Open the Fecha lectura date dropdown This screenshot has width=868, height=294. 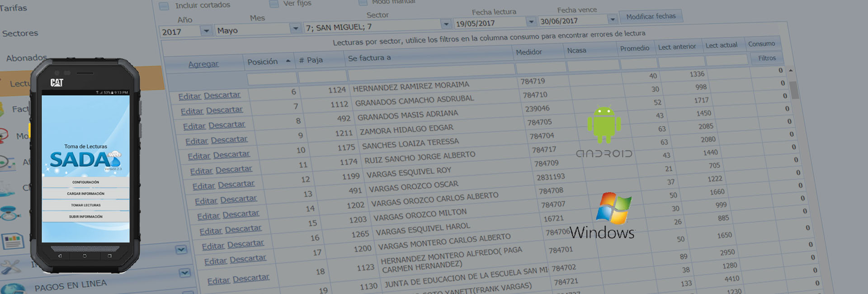[531, 22]
